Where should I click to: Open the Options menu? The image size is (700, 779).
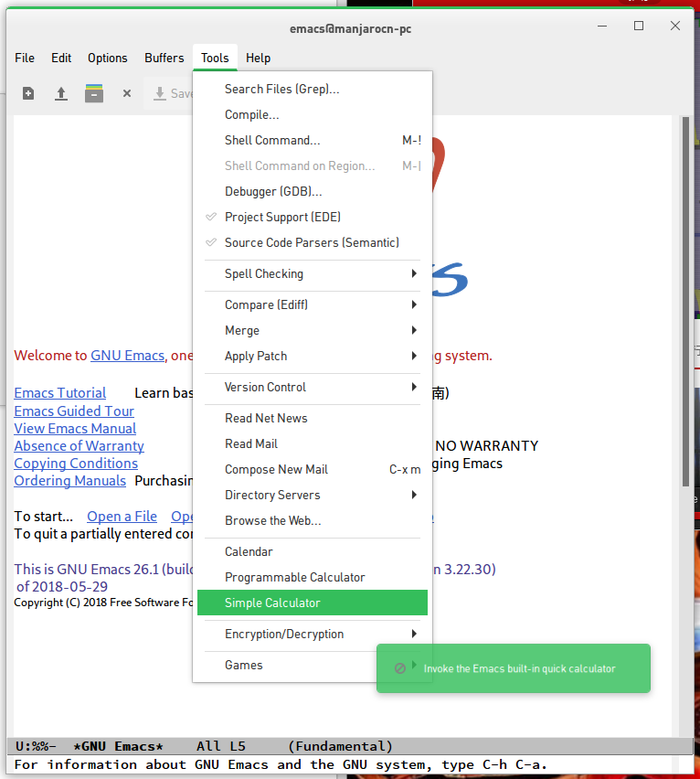(108, 59)
